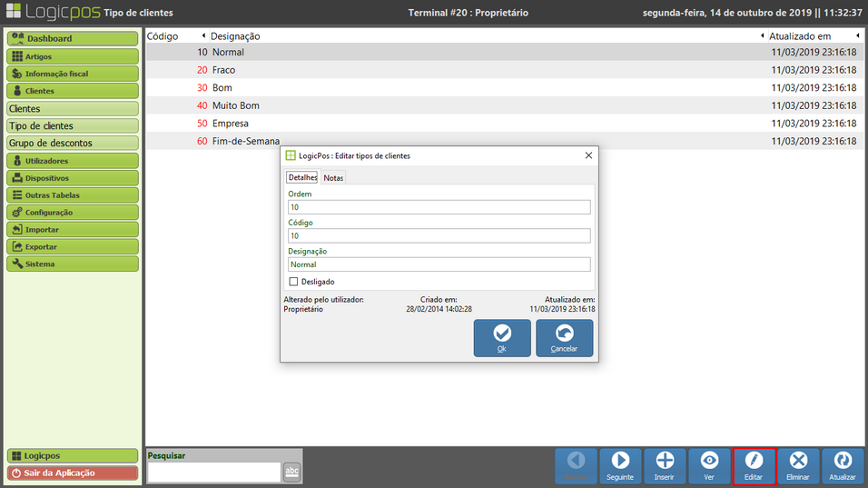Expand the Utilizadores sidebar section
The width and height of the screenshot is (868, 488).
click(73, 161)
